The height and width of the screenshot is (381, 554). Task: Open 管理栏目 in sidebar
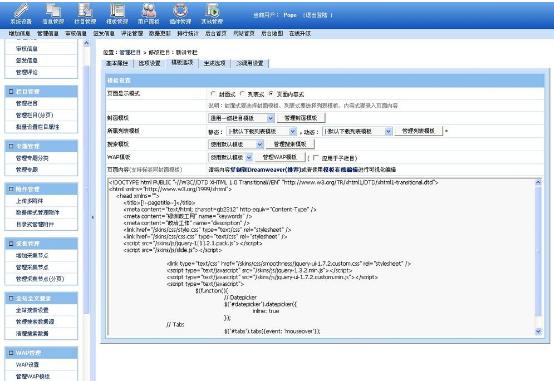(26, 104)
